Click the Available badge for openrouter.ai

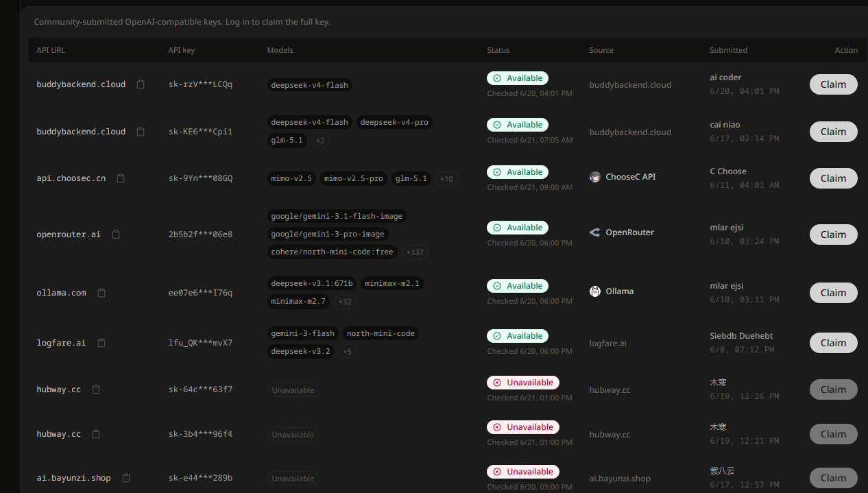(518, 227)
